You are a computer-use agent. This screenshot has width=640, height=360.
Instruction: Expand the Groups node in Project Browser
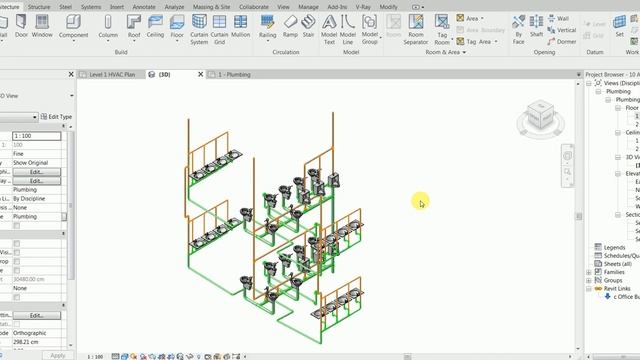tap(589, 280)
